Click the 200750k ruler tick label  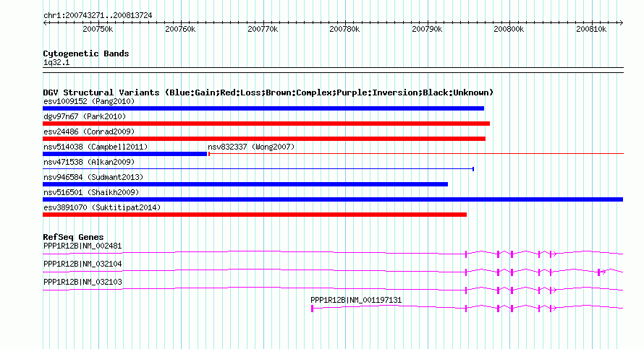tap(98, 29)
